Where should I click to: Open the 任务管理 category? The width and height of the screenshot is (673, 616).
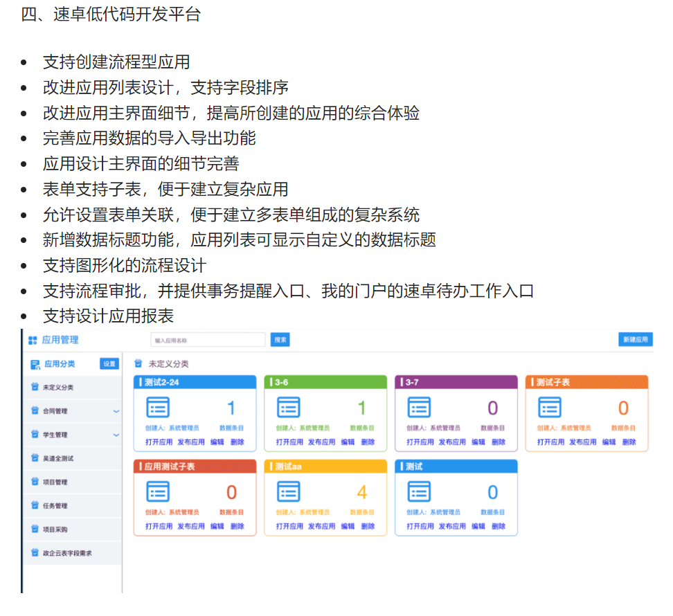55,506
